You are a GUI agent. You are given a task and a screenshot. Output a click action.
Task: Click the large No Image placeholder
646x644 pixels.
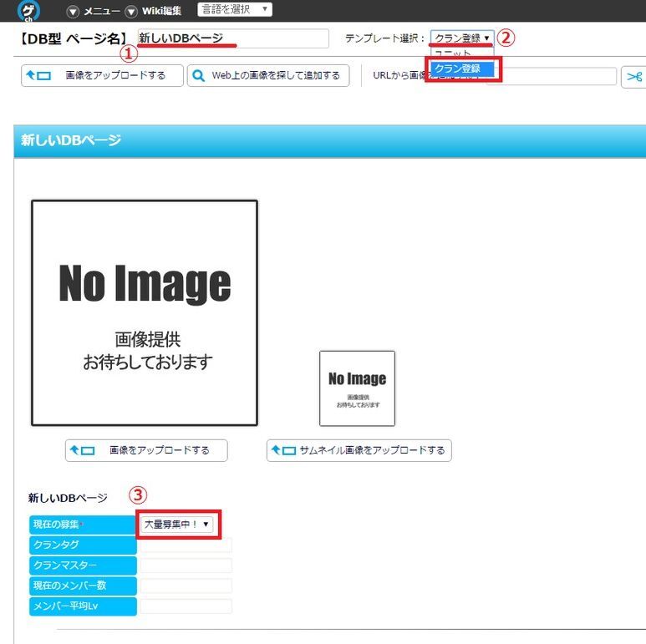[x=144, y=313]
